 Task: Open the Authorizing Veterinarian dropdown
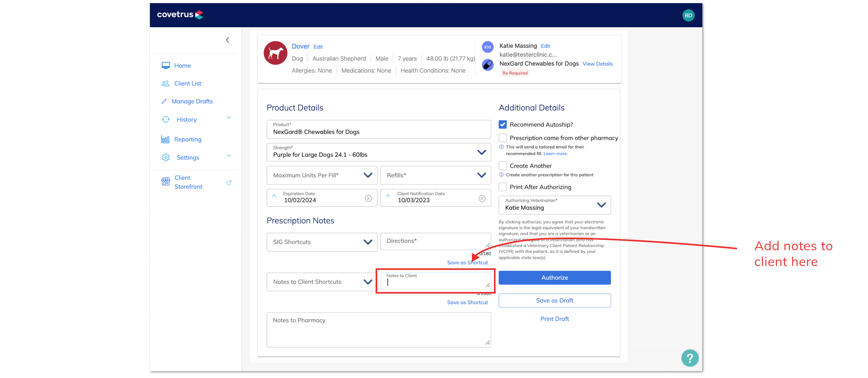click(601, 205)
